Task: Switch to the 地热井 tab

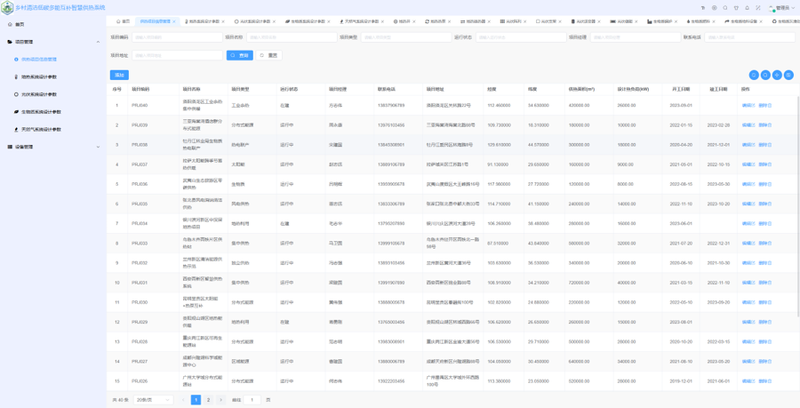Action: [x=402, y=21]
